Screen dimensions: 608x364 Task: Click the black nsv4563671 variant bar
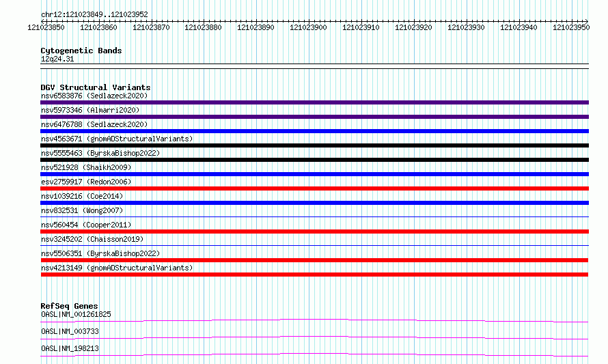[x=314, y=145]
